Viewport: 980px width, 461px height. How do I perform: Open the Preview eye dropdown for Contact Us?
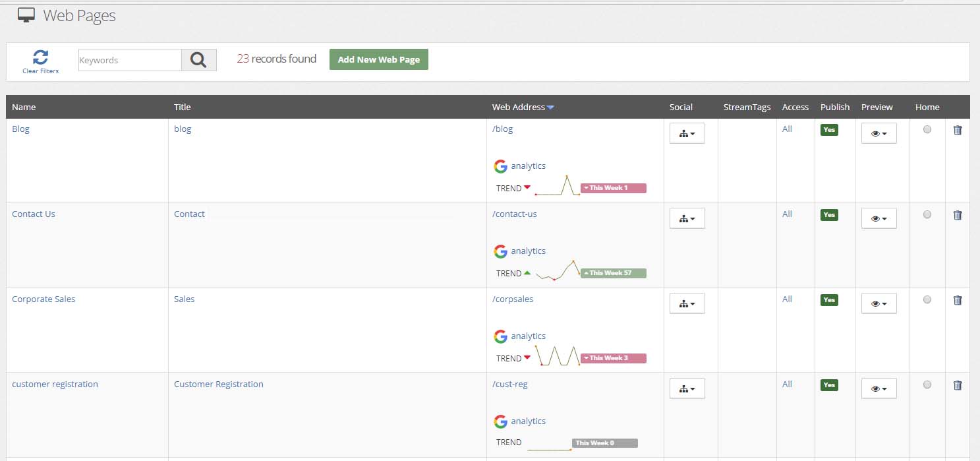[879, 218]
